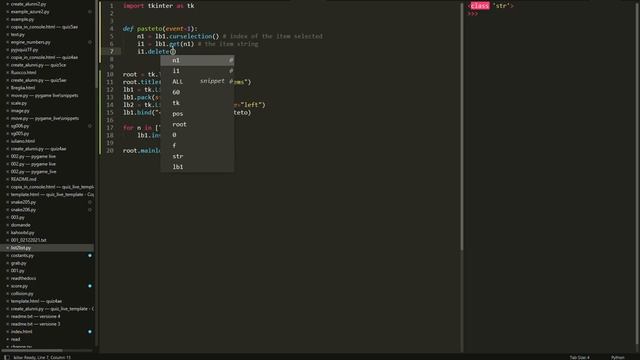Open example.py in the sidebar
The image size is (640, 360).
[x=22, y=19]
